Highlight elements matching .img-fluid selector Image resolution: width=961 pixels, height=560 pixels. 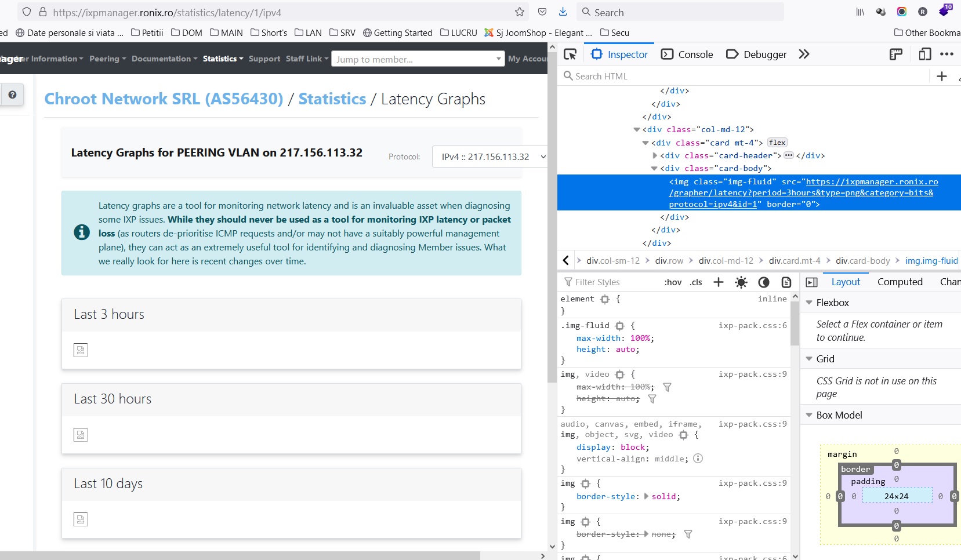(619, 326)
